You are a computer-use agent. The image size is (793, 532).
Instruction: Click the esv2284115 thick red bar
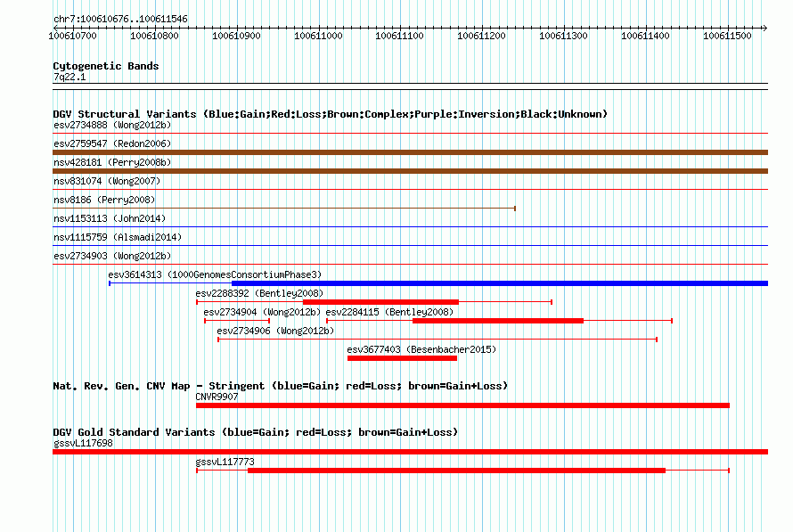pyautogui.click(x=498, y=321)
